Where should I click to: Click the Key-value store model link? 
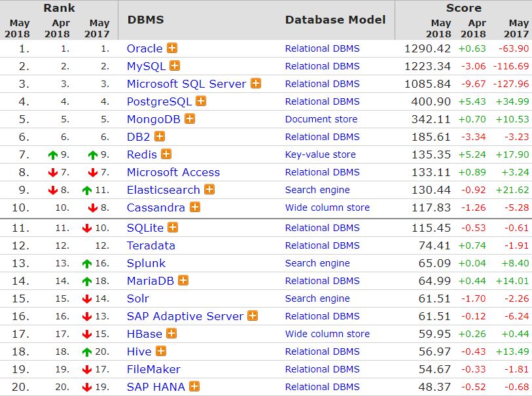(x=320, y=154)
